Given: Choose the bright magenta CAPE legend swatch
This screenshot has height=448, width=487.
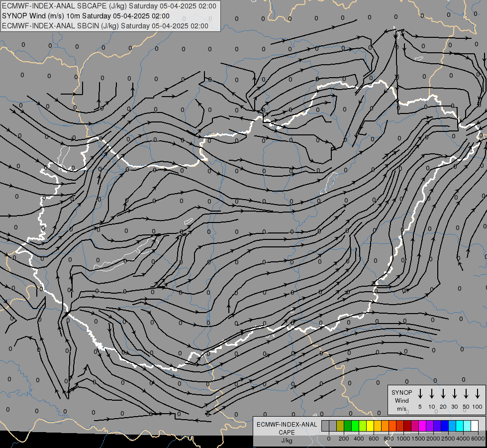Looking at the screenshot, I should (422, 426).
